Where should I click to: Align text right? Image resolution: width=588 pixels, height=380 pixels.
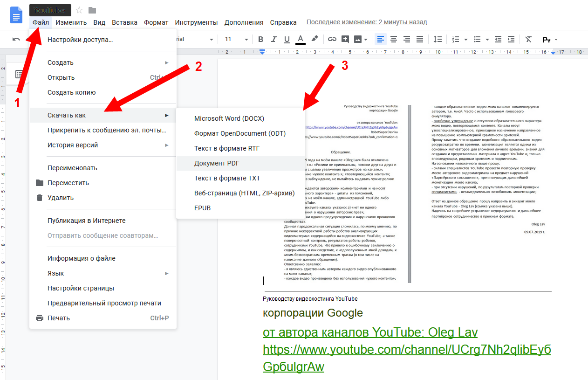coord(407,39)
